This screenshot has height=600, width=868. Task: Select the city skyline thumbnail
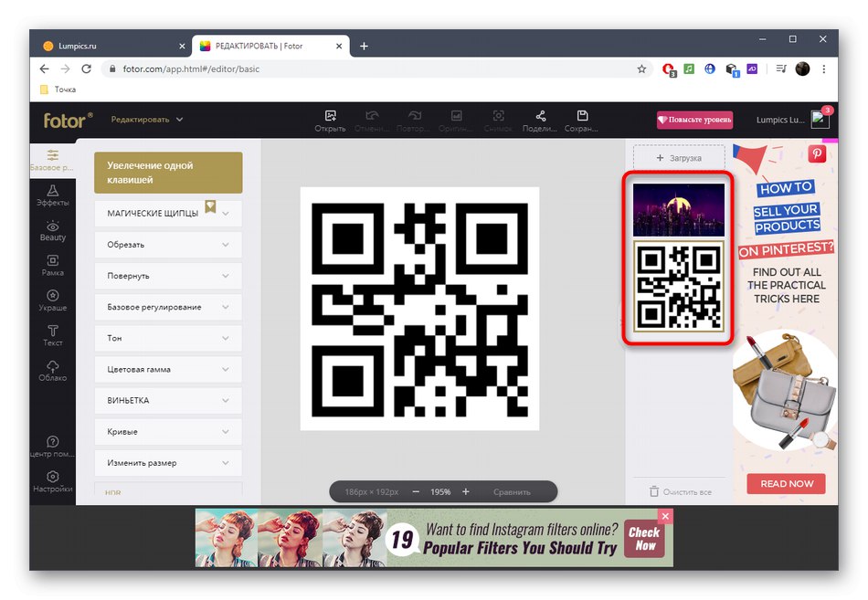[679, 210]
